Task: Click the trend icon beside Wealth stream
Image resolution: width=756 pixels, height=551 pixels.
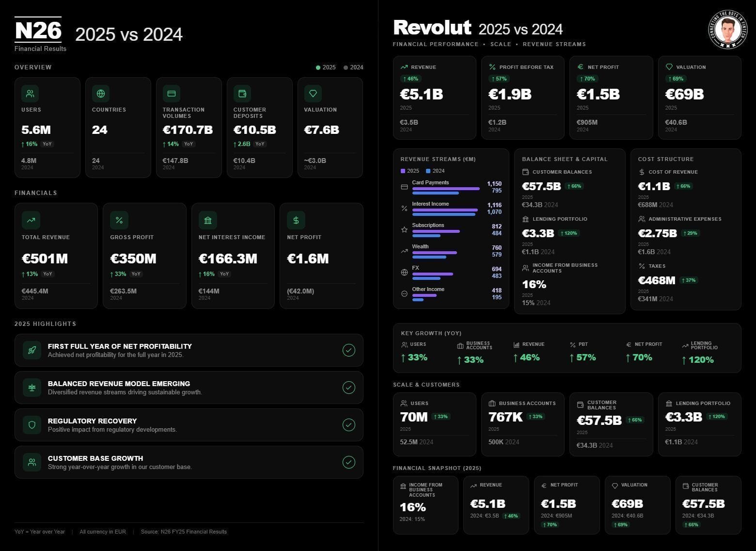Action: [x=404, y=251]
